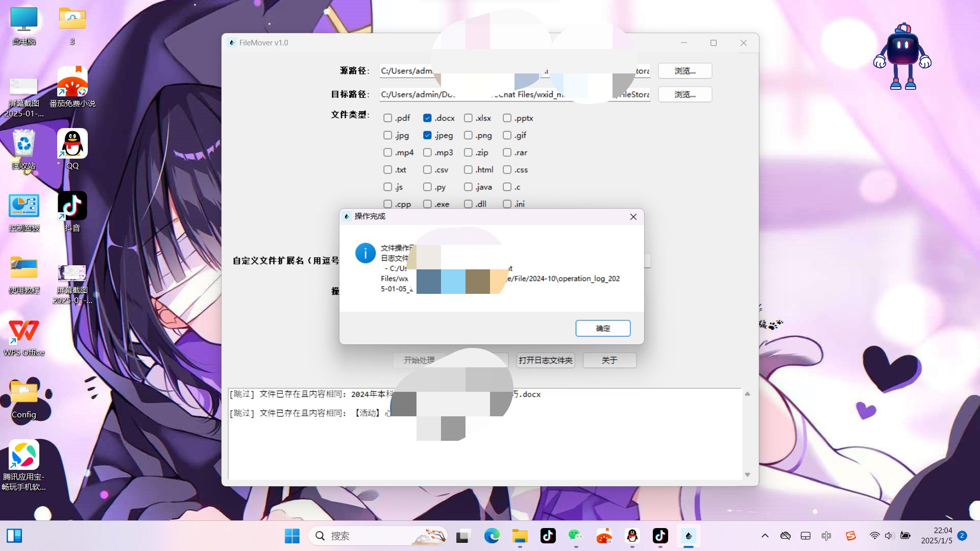Open the 中 input language indicator
The image size is (980, 551).
(x=826, y=536)
